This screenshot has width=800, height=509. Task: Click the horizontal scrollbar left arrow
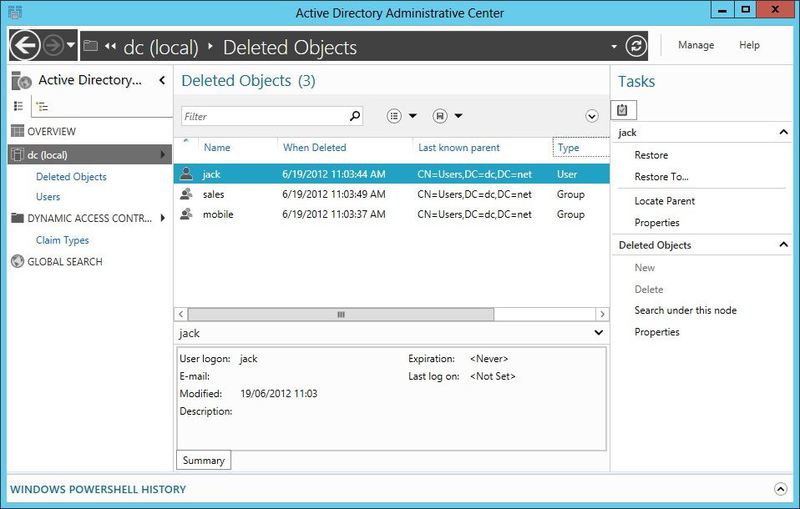pyautogui.click(x=181, y=314)
